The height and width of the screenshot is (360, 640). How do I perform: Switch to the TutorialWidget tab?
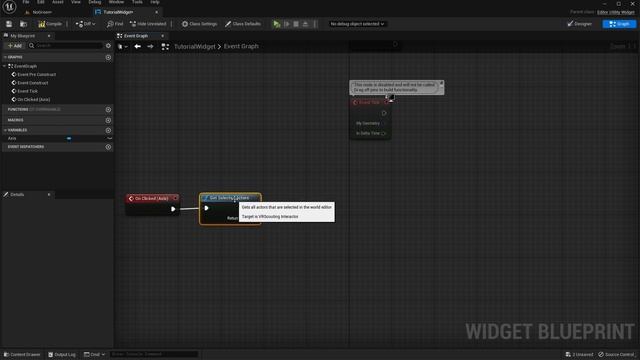pyautogui.click(x=118, y=12)
